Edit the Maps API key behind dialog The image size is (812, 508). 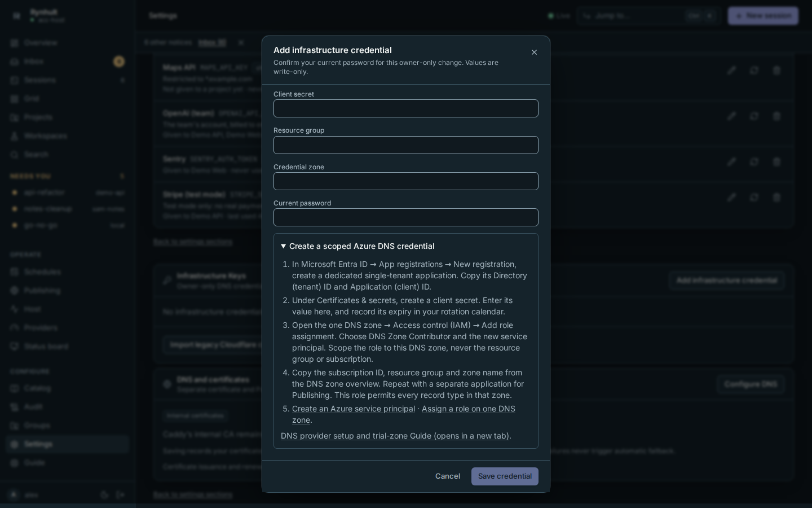pos(731,71)
